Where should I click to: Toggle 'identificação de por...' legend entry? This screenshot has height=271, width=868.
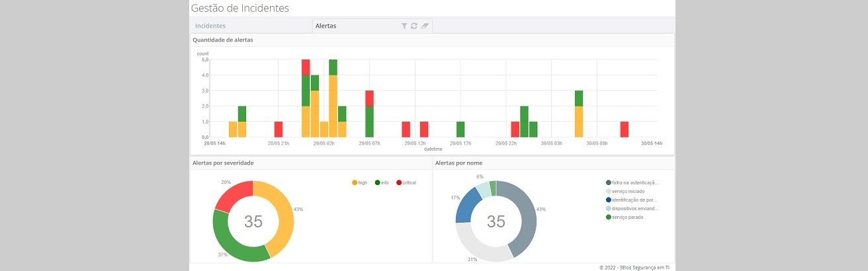coord(632,200)
